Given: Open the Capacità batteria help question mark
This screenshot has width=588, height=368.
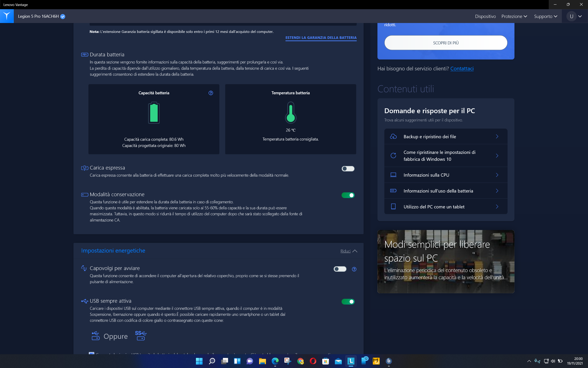Looking at the screenshot, I should (211, 93).
